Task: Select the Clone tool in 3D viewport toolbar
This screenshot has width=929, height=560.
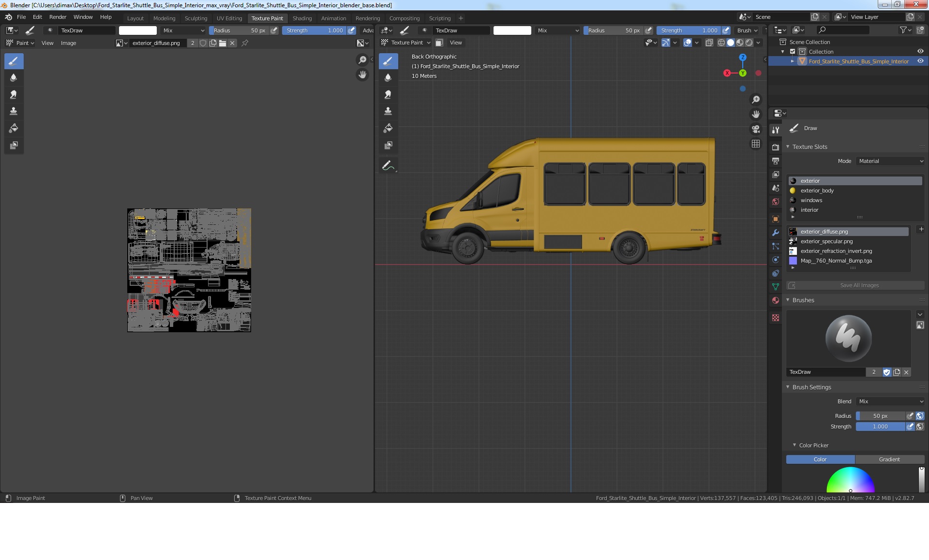Action: (x=388, y=111)
